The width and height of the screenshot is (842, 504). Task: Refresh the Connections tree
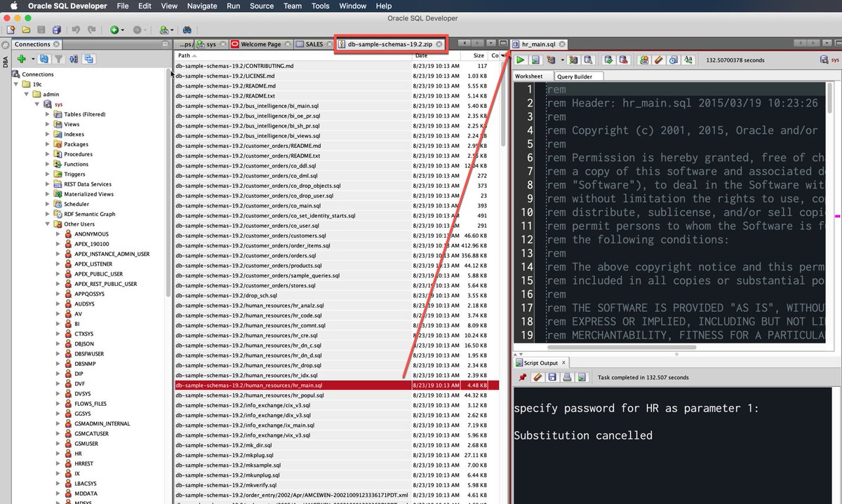(x=44, y=60)
